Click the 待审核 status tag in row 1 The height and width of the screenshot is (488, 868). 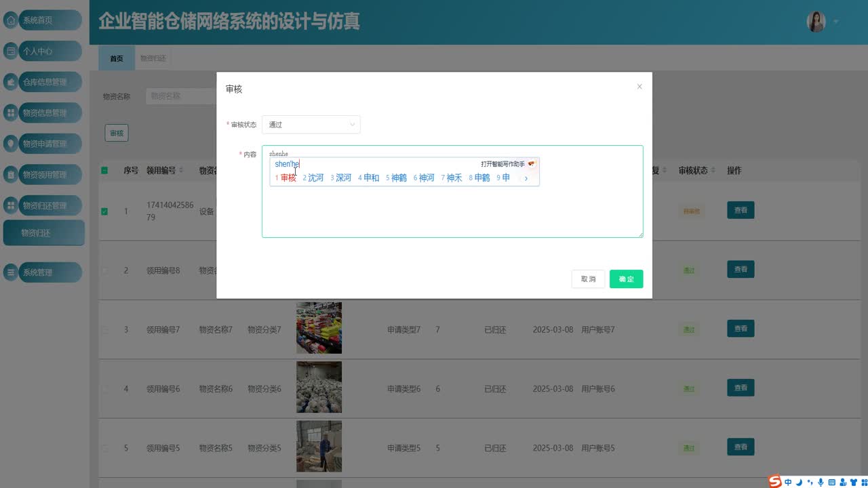click(692, 211)
